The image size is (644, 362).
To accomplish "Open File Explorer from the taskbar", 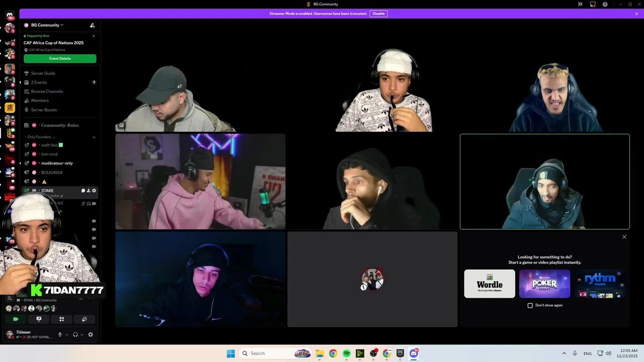I will [x=319, y=353].
